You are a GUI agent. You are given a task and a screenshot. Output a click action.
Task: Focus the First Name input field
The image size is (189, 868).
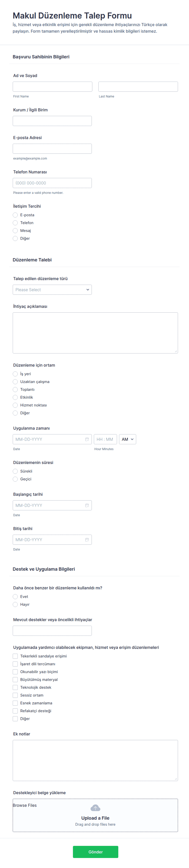point(53,87)
